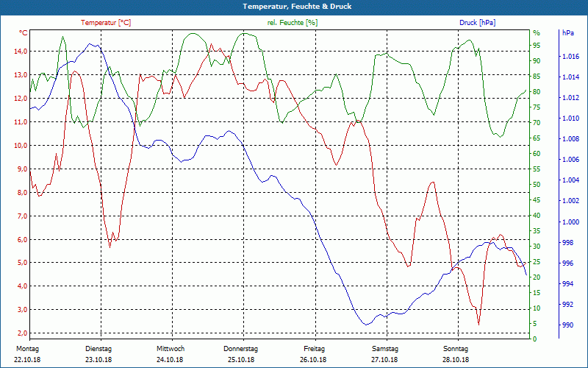Click the '13,0' temperature axis value
This screenshot has width=588, height=368.
(x=21, y=75)
